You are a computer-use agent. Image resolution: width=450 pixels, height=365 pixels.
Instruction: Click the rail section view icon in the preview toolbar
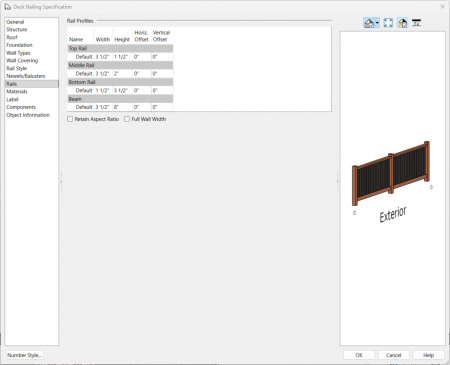point(416,23)
